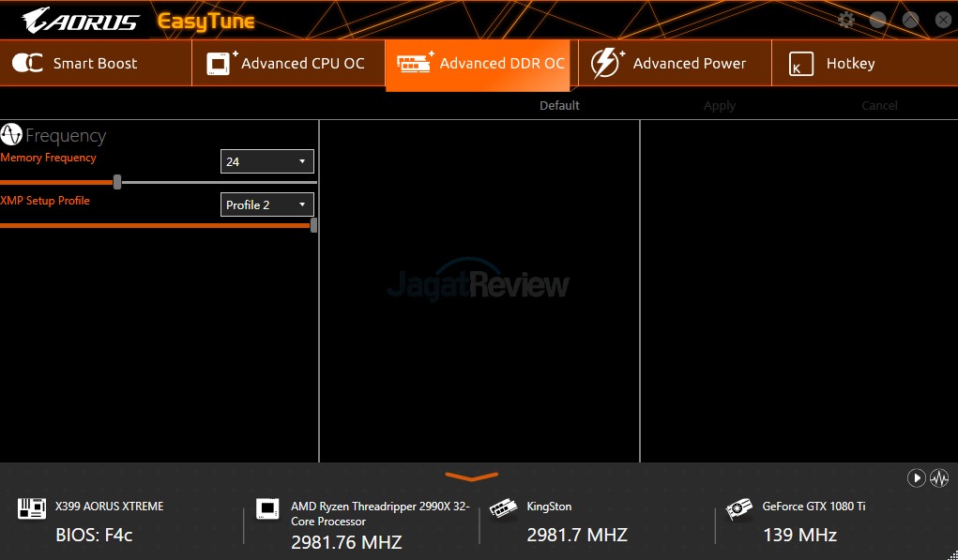Switch to the Smart Boost tab
The image size is (958, 560).
[75, 64]
